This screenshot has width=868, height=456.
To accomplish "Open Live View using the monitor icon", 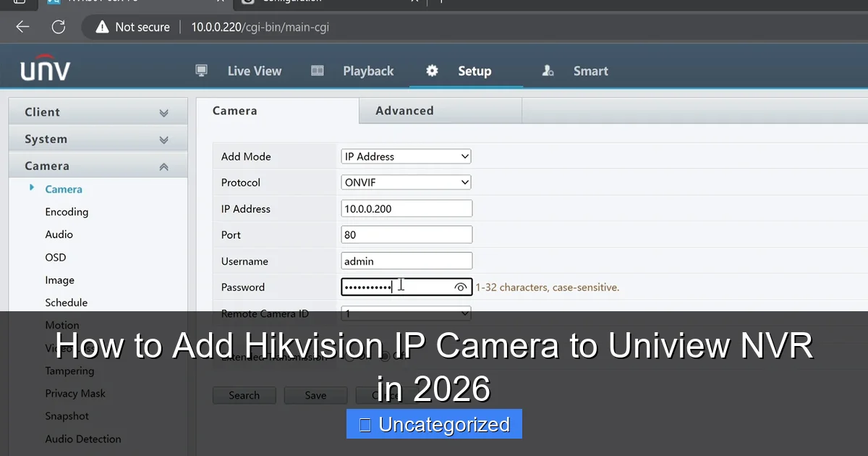I will pyautogui.click(x=201, y=70).
